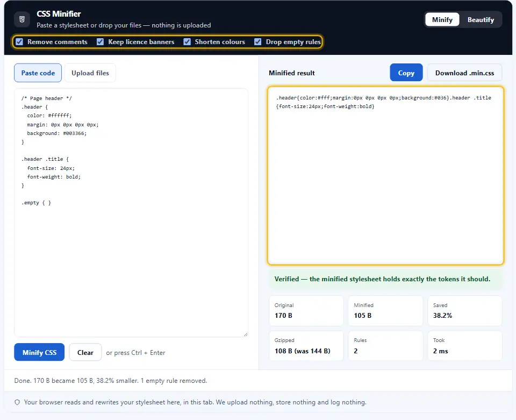Screen dimensions: 516x420
Task: Disable the Shorten colours option
Action: [187, 42]
